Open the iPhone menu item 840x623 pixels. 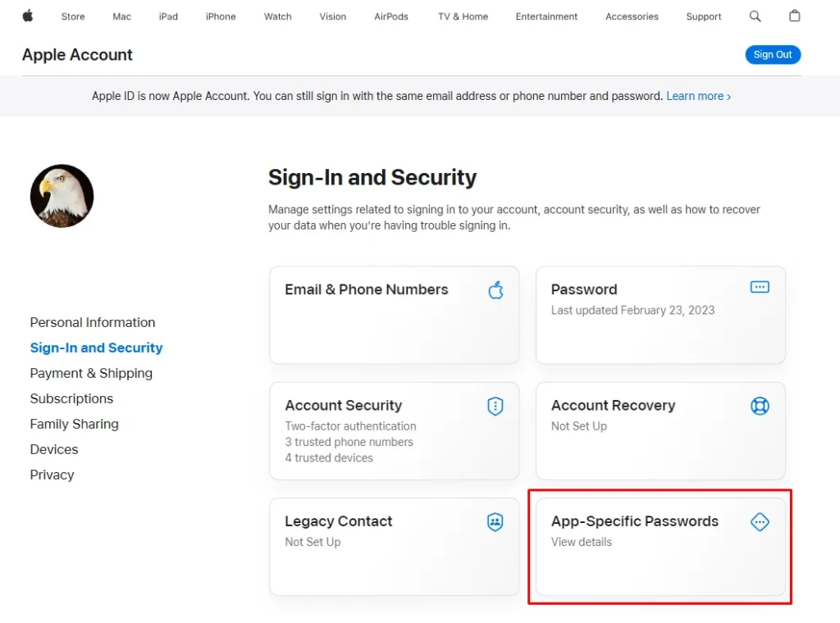click(221, 16)
